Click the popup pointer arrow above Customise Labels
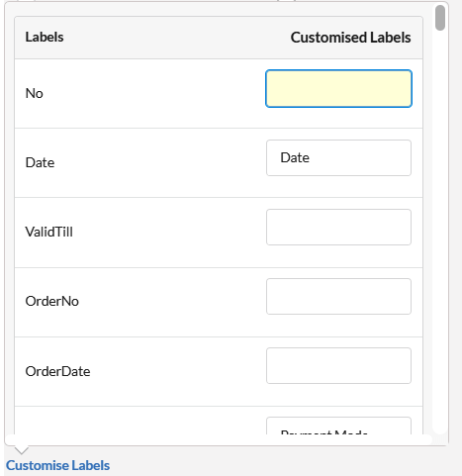 coord(22,450)
